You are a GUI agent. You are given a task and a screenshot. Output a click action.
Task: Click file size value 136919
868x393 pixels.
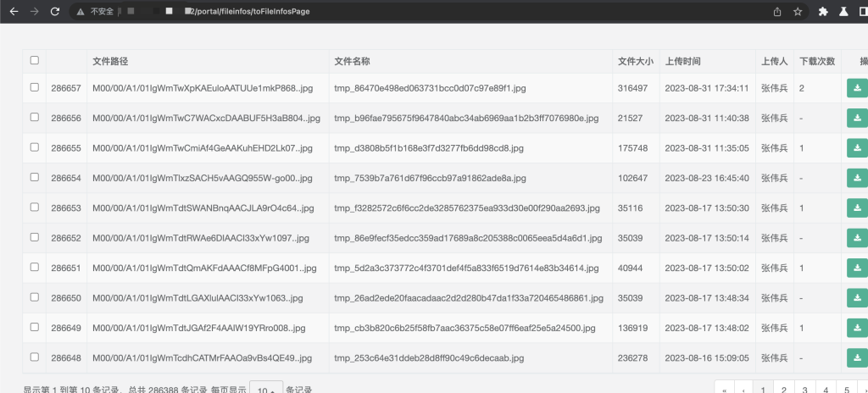[632, 329]
